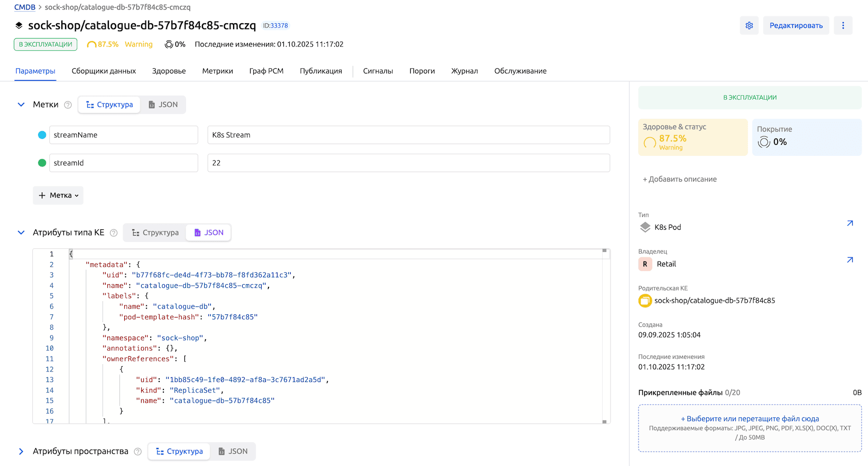
Task: Open K8s Pod type via arrow icon
Action: coord(849,223)
